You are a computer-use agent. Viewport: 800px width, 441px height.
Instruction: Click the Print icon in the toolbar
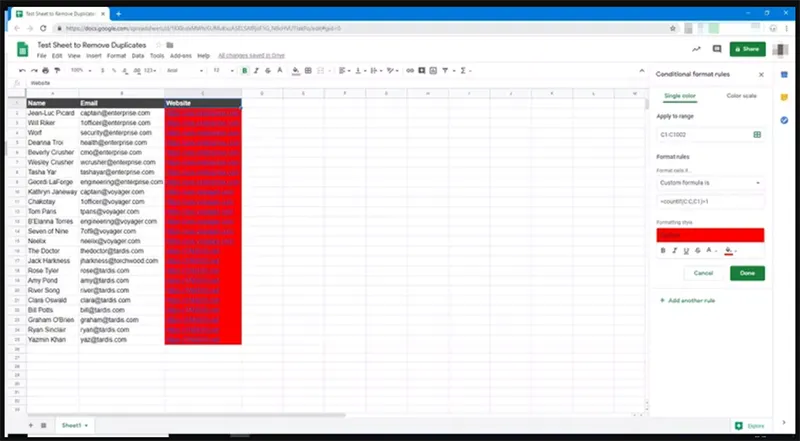(x=45, y=70)
